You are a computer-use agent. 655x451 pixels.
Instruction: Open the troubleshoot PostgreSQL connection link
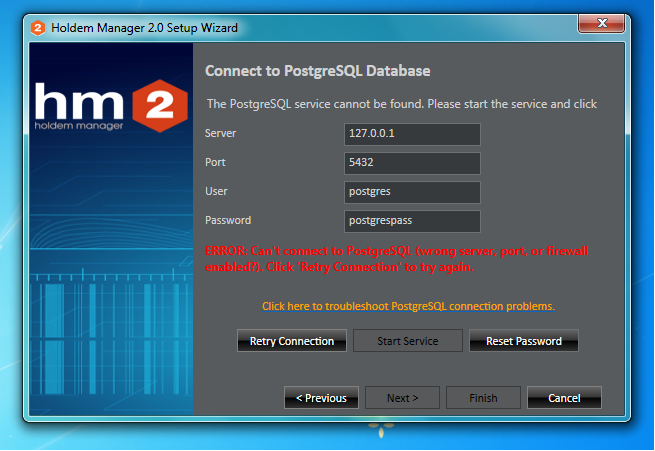(x=409, y=307)
